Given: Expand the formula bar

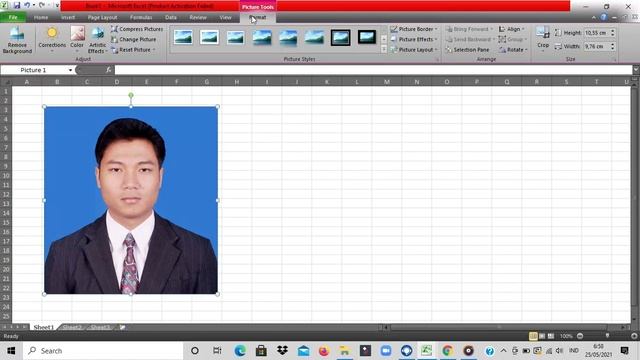Looking at the screenshot, I should click(636, 70).
